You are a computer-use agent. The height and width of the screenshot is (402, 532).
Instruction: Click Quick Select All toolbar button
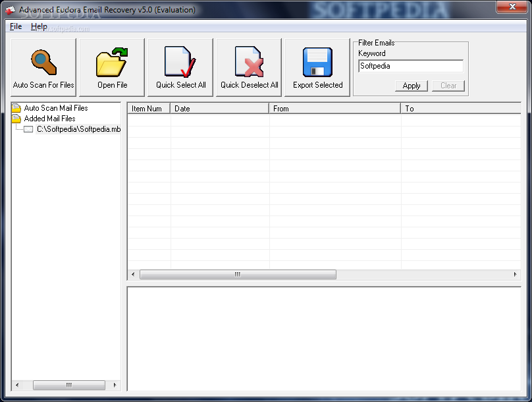[x=180, y=67]
